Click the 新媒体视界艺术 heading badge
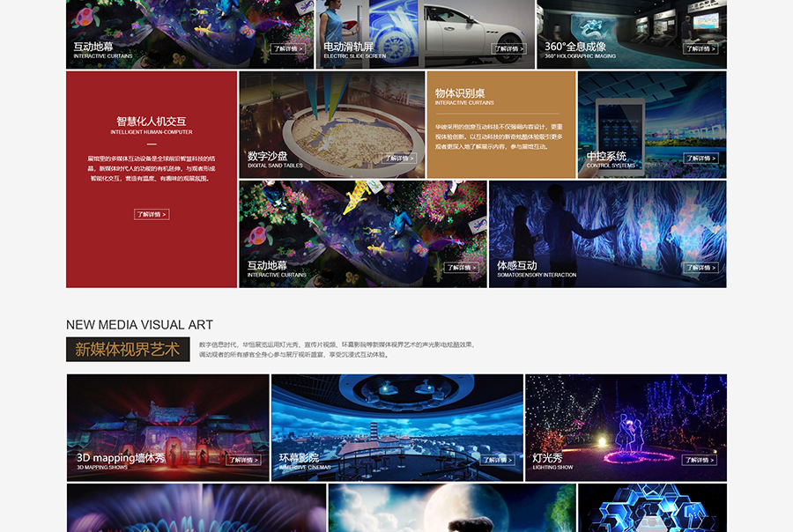 click(128, 350)
